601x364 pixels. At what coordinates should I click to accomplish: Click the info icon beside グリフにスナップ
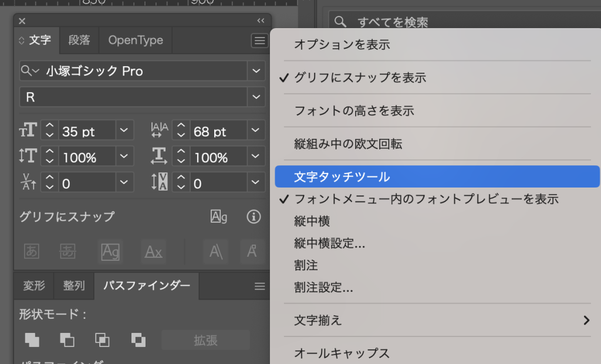point(254,217)
